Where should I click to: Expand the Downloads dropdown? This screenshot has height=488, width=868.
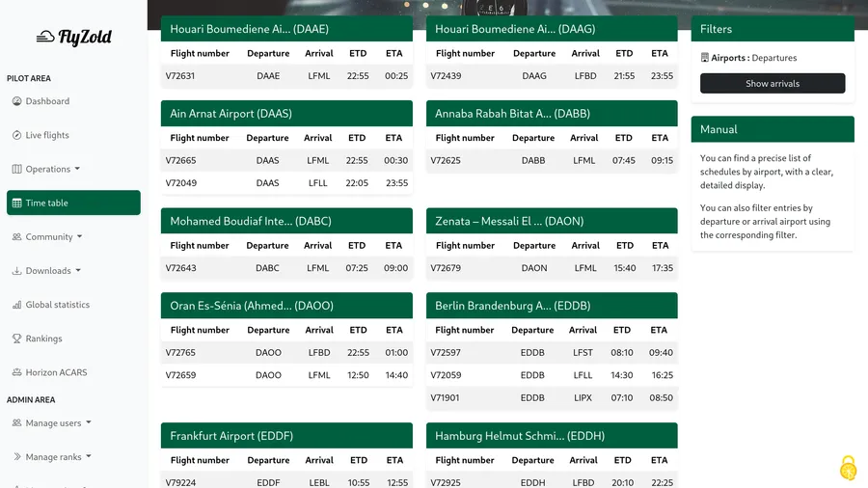[53, 271]
